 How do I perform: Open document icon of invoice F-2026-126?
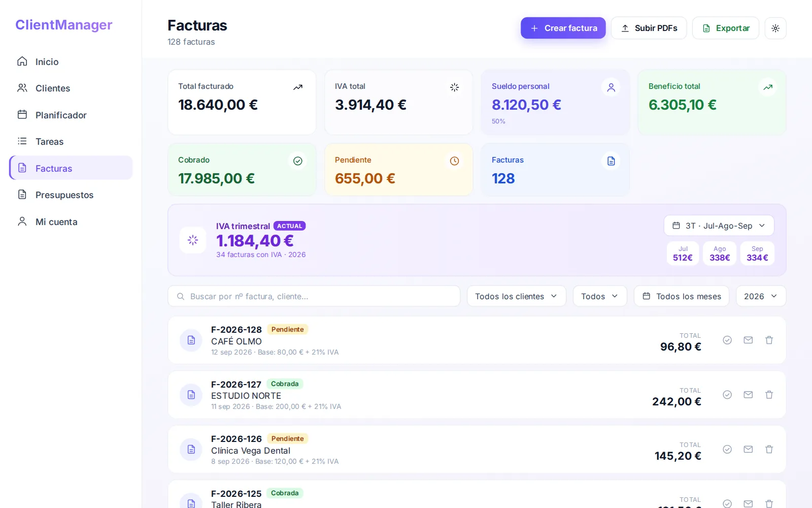(191, 449)
